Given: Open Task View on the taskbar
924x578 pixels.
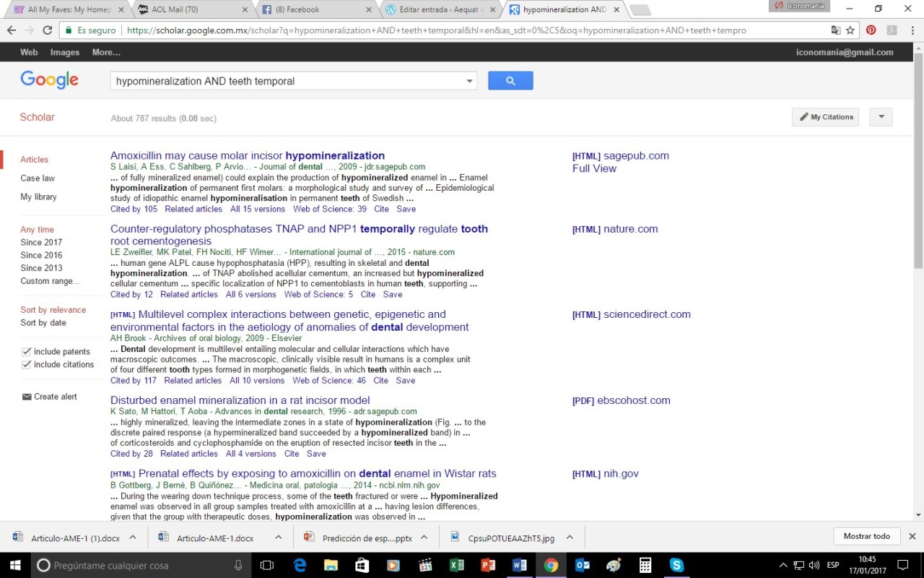Looking at the screenshot, I should coord(267,565).
